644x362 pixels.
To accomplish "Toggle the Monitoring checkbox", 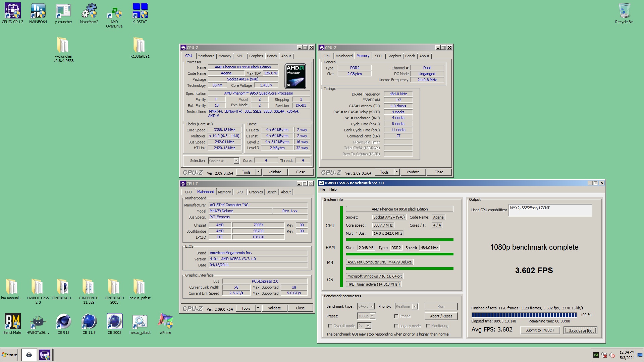I will click(428, 326).
